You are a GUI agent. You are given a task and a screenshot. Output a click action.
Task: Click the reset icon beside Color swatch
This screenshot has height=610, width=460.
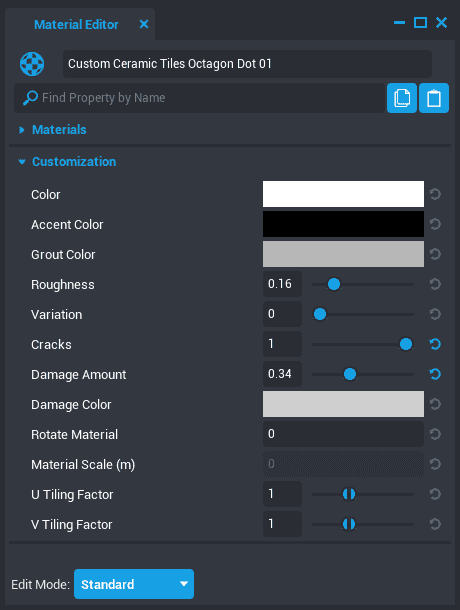(x=435, y=194)
